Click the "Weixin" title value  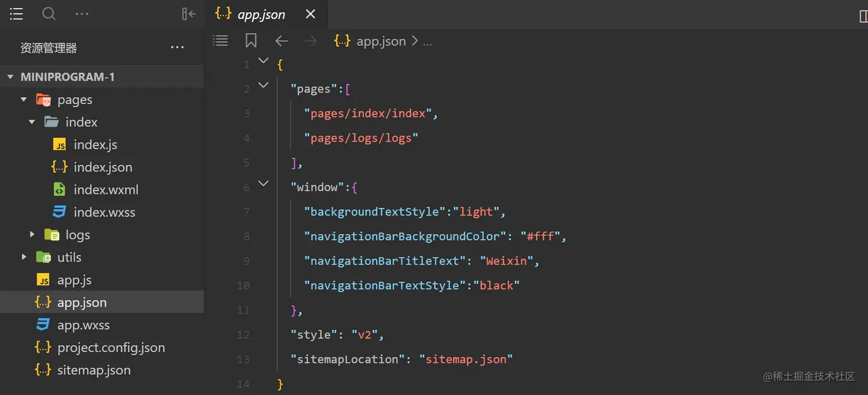(506, 261)
